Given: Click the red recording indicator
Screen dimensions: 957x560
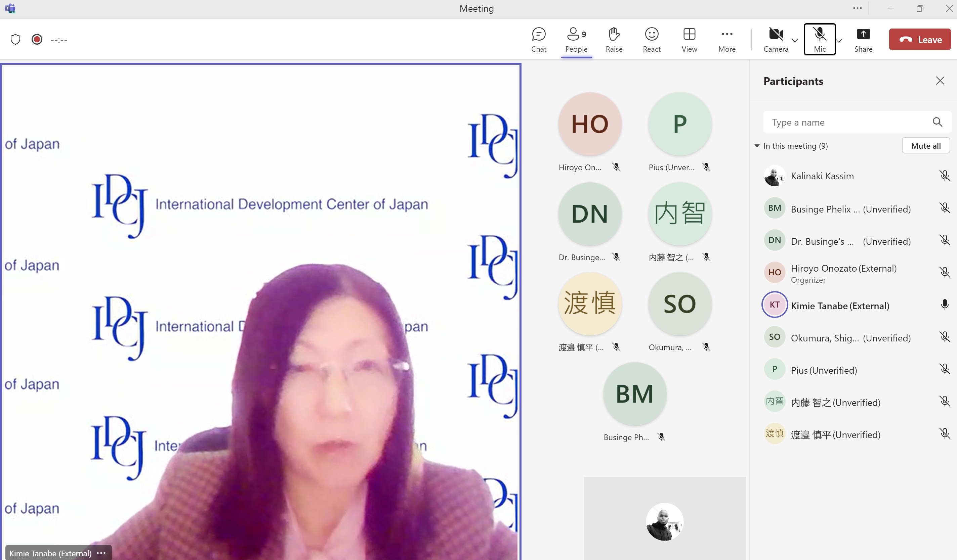Looking at the screenshot, I should pyautogui.click(x=37, y=40).
